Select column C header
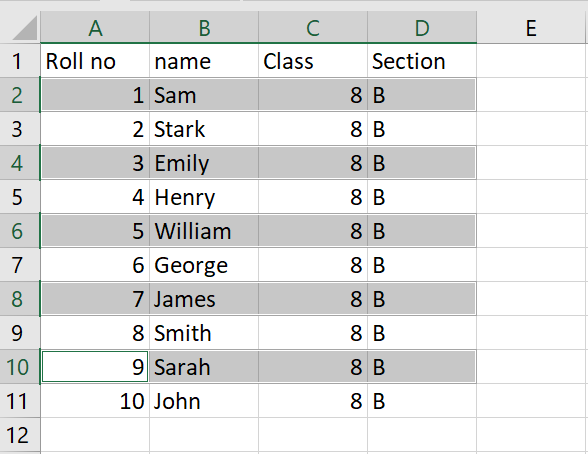The image size is (588, 454). tap(313, 28)
